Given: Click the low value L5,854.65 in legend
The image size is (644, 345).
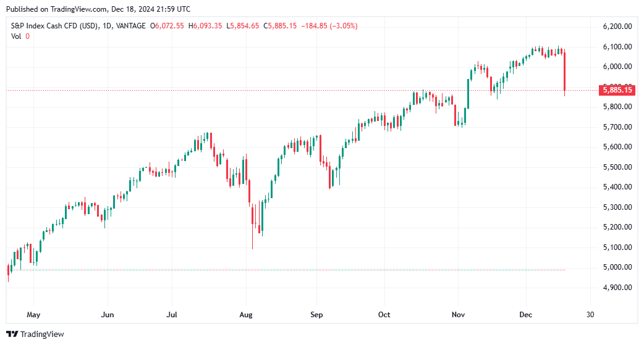Looking at the screenshot, I should point(244,26).
